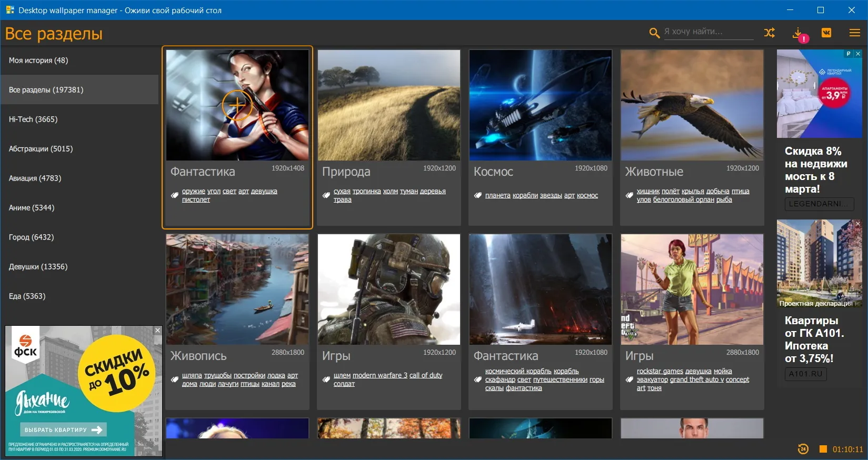Open Еда (5363) category
The width and height of the screenshot is (868, 460).
79,296
